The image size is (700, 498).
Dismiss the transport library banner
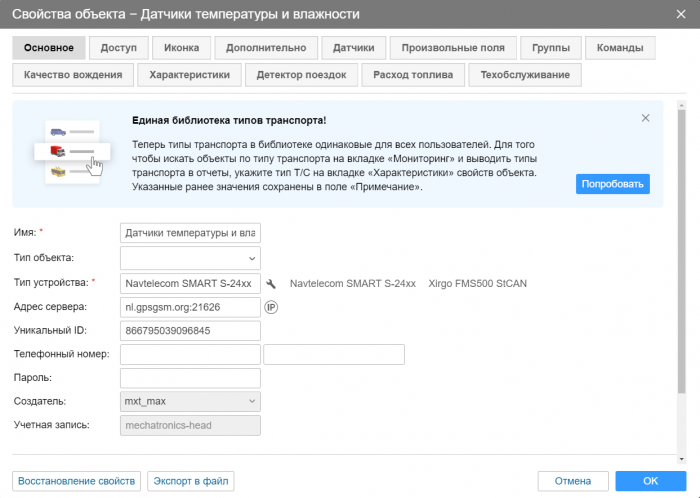(645, 118)
